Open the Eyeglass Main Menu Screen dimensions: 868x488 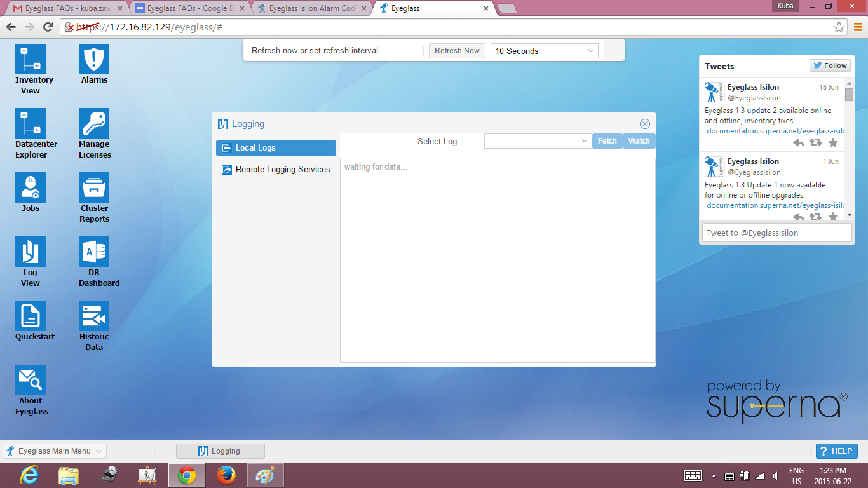click(55, 451)
